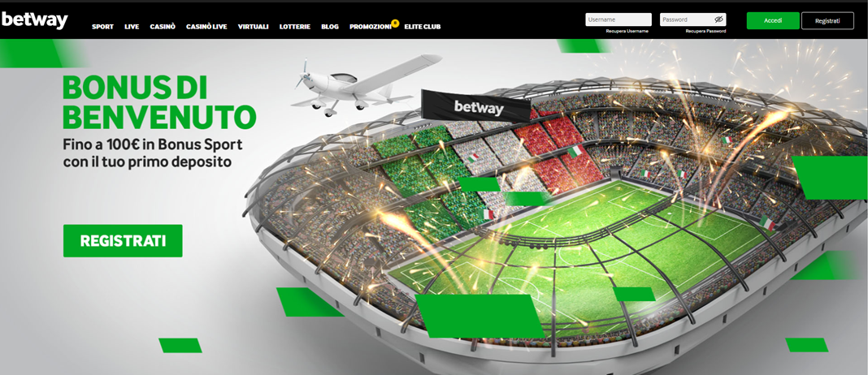This screenshot has width=868, height=375.
Task: Click the Registrati button in the header
Action: pos(827,20)
